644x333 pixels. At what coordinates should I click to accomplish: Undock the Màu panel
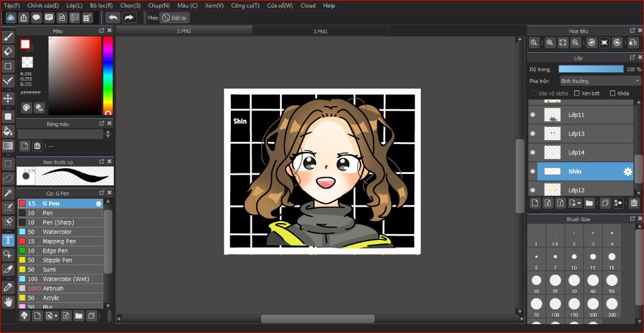[x=101, y=31]
